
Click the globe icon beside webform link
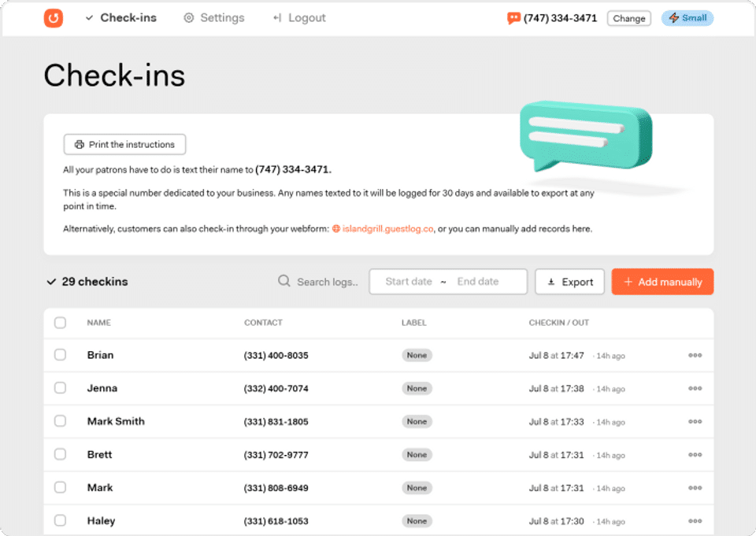coord(336,229)
